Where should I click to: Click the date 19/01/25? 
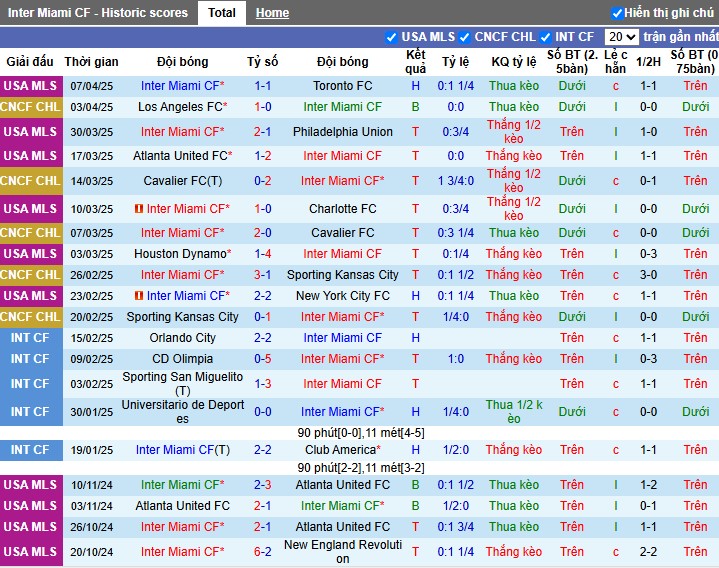coord(92,450)
